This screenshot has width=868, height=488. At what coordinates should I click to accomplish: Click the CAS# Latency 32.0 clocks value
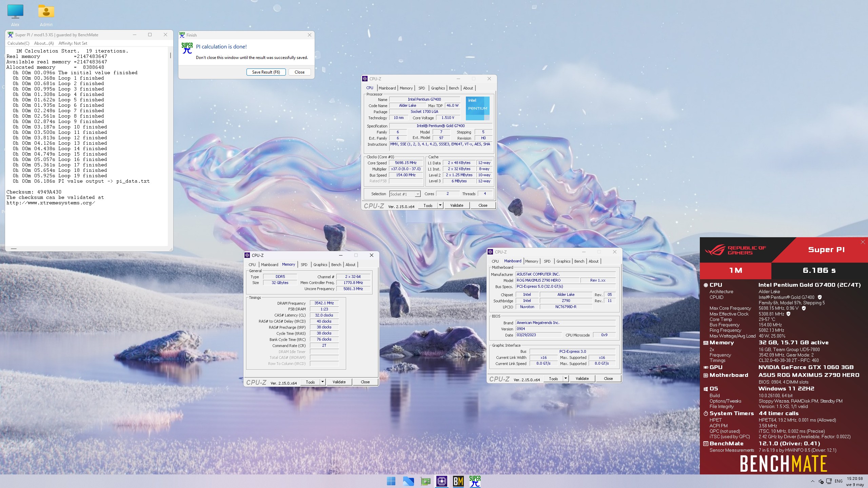pos(324,316)
